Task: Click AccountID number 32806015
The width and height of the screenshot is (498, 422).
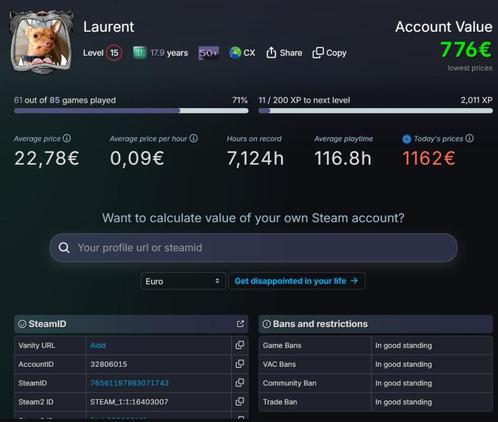Action: click(x=109, y=364)
